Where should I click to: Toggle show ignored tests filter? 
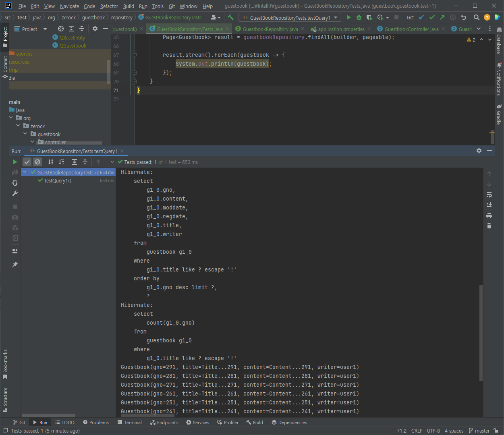37,162
